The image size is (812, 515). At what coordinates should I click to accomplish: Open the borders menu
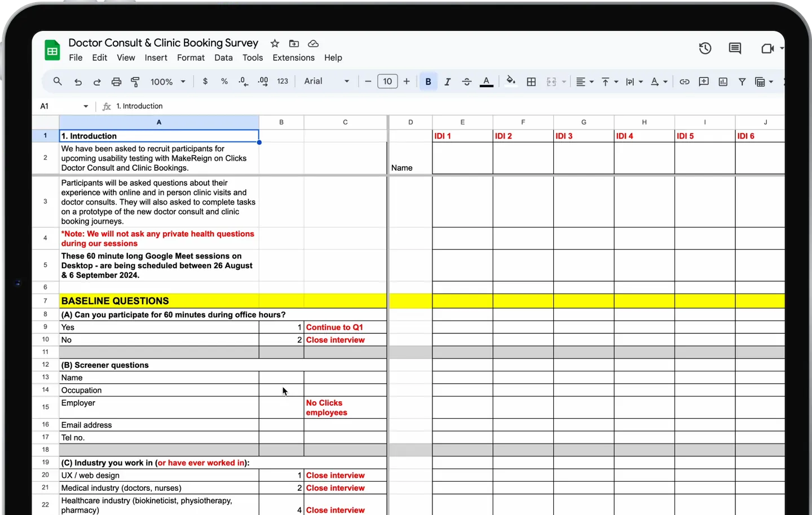click(x=531, y=82)
